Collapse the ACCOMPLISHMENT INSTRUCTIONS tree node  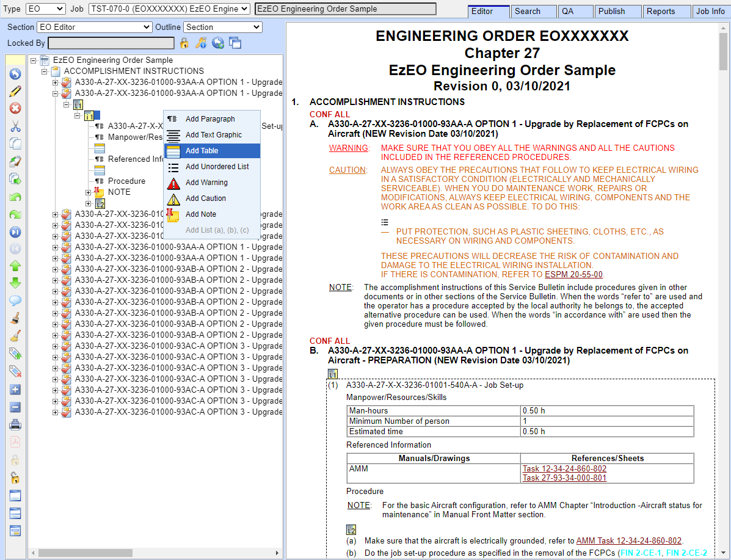(45, 71)
